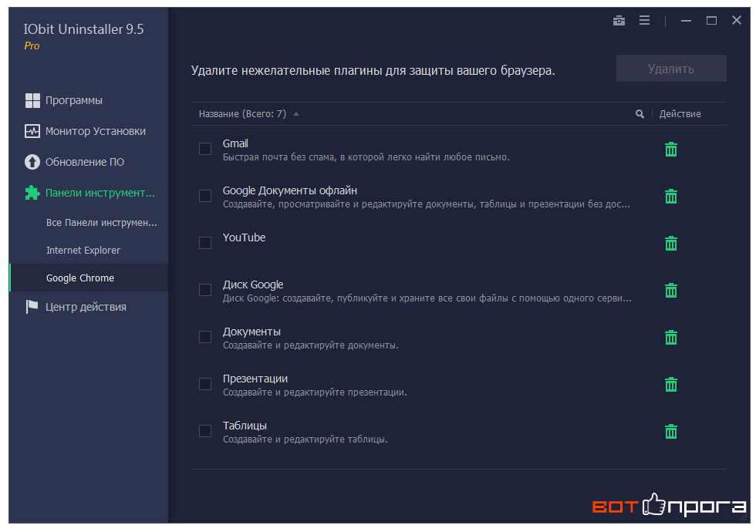Click the Документы plugin name
Image resolution: width=756 pixels, height=532 pixels.
click(251, 332)
